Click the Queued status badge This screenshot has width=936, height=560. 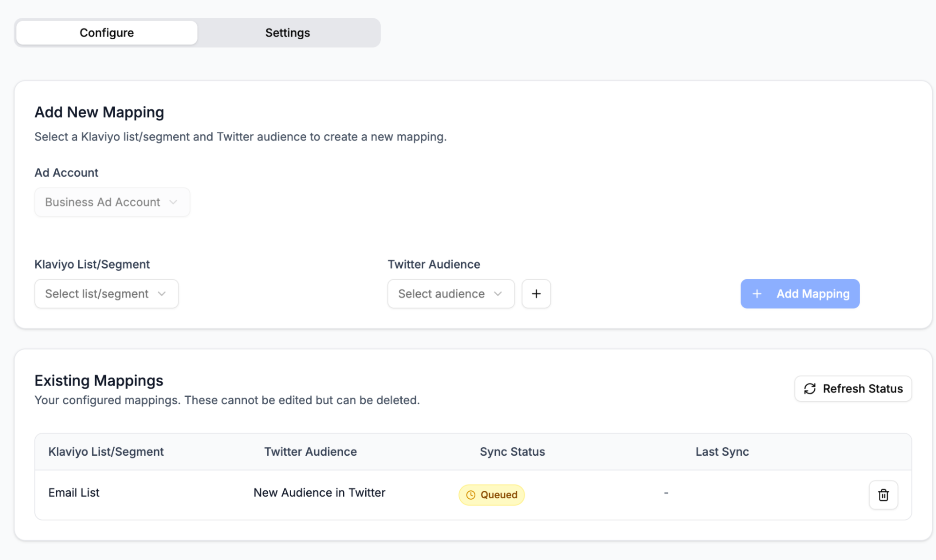tap(491, 495)
